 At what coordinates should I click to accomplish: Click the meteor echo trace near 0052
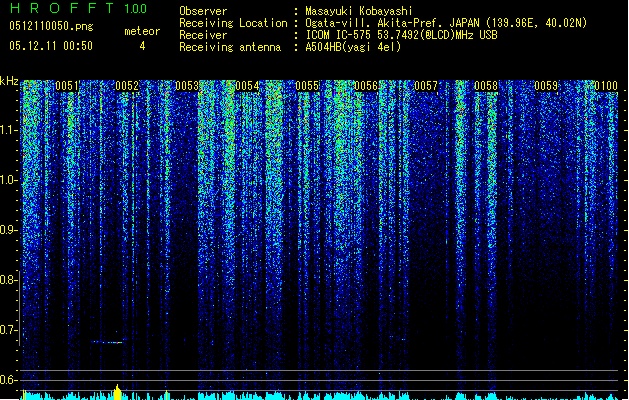coord(107,342)
